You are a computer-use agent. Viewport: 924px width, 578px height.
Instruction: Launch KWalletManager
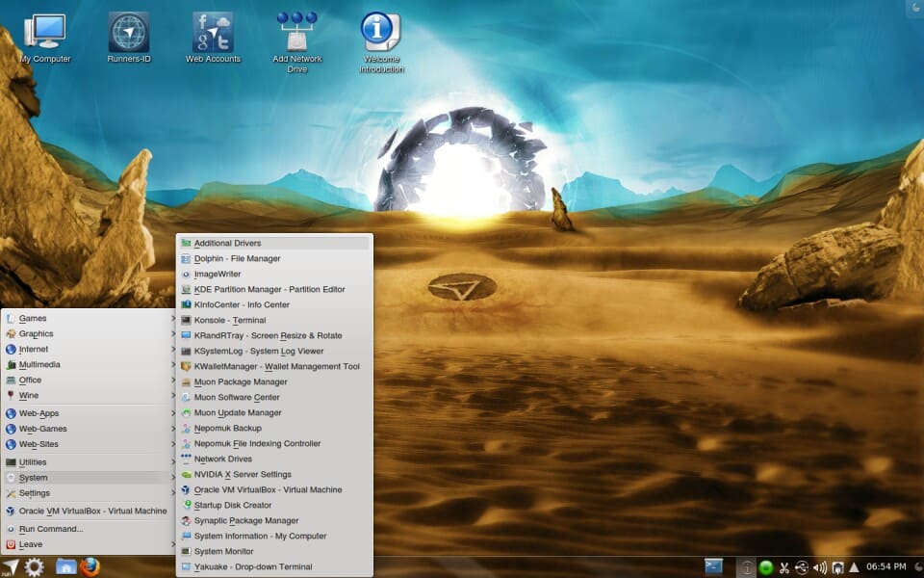click(x=274, y=366)
